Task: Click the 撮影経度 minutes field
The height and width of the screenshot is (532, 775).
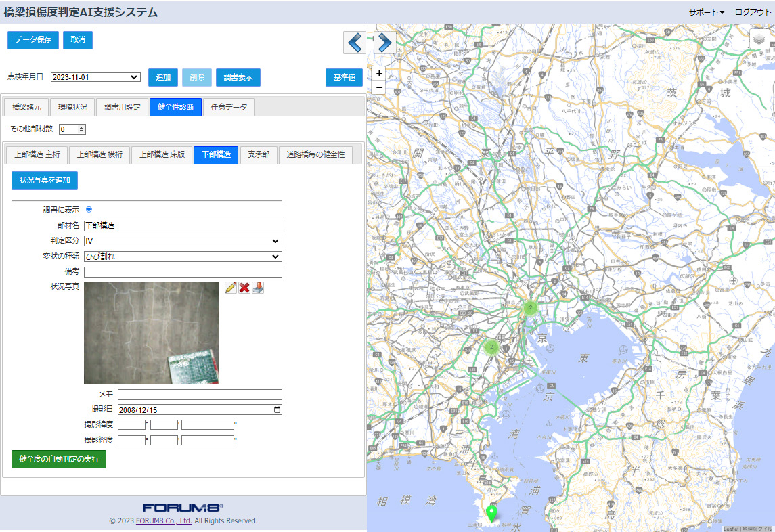Action: coord(164,440)
